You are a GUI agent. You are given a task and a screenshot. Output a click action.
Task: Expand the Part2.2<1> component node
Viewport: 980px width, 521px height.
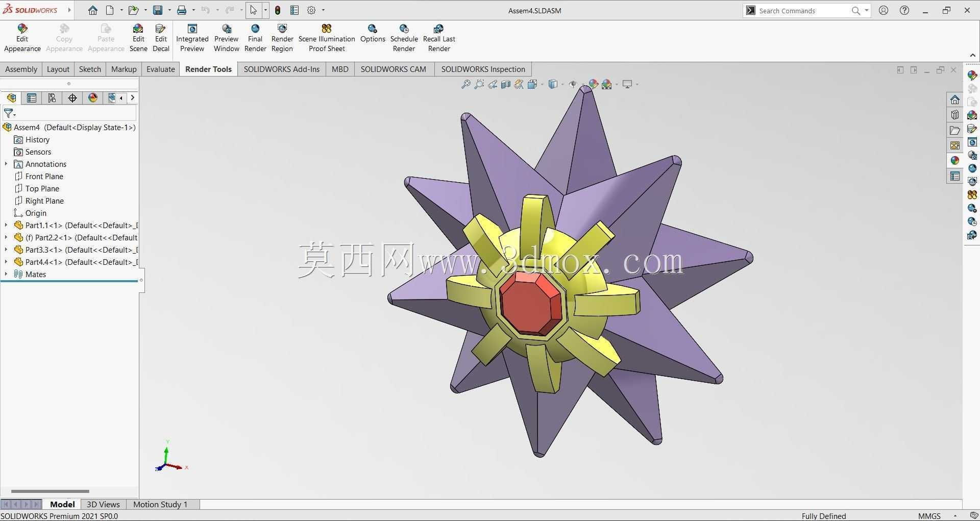coord(6,237)
